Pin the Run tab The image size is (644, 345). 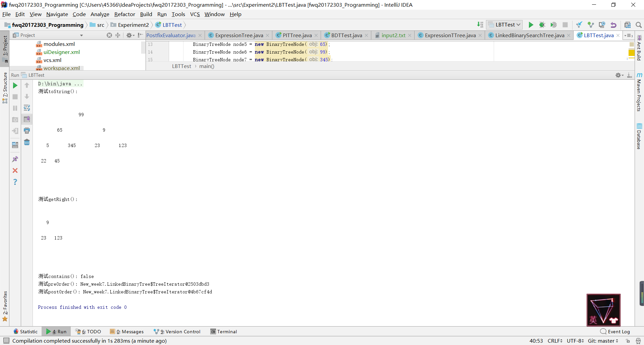pyautogui.click(x=15, y=159)
